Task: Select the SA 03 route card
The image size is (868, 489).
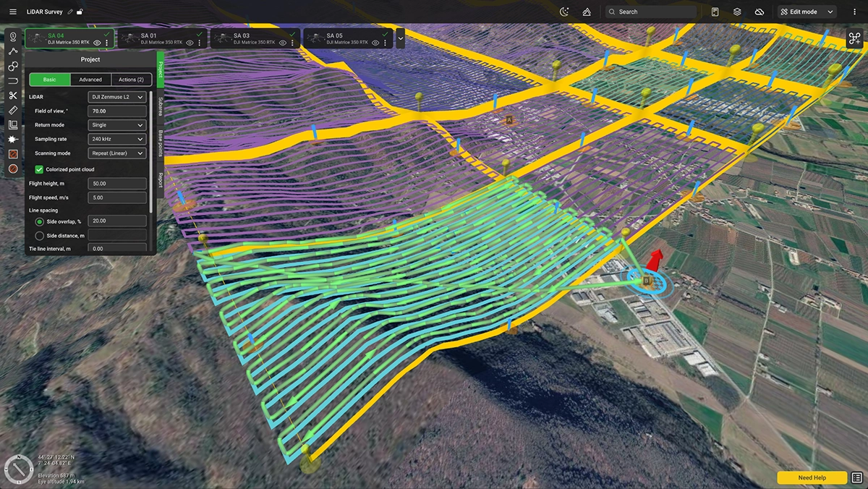Action: tap(254, 38)
